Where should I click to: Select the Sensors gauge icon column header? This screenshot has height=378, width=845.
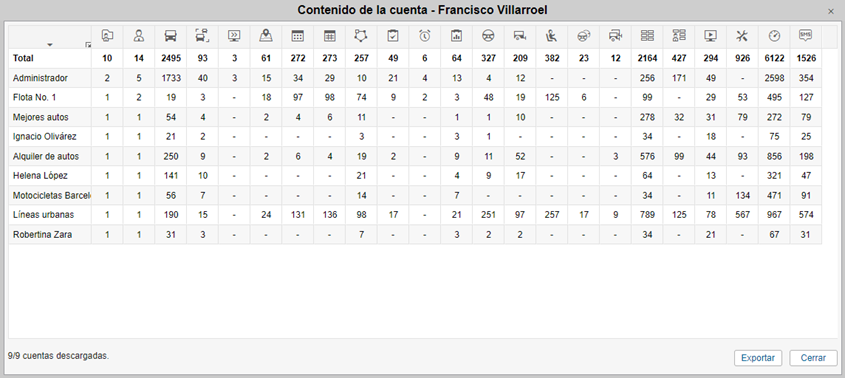coord(774,36)
